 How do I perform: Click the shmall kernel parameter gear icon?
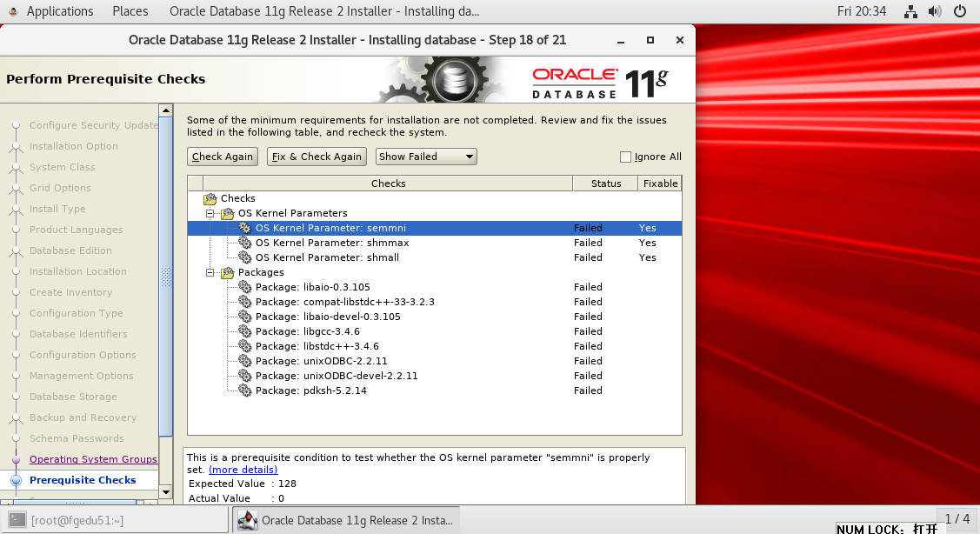point(245,257)
